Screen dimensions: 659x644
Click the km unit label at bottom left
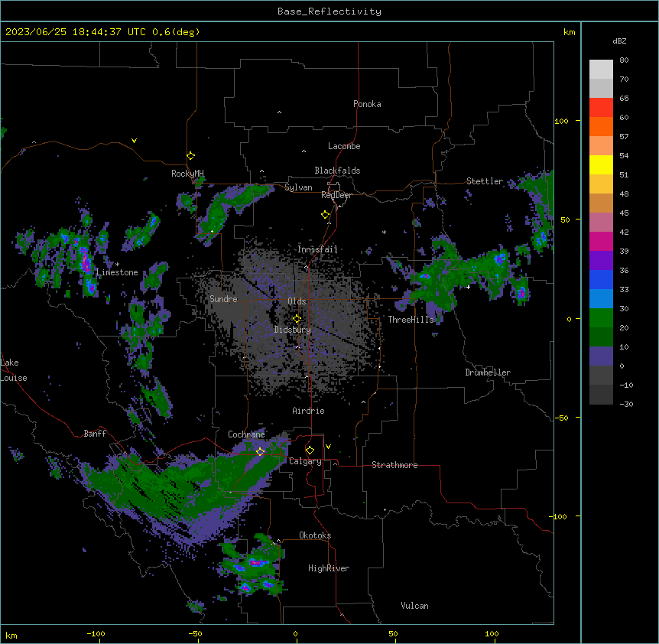[x=11, y=636]
